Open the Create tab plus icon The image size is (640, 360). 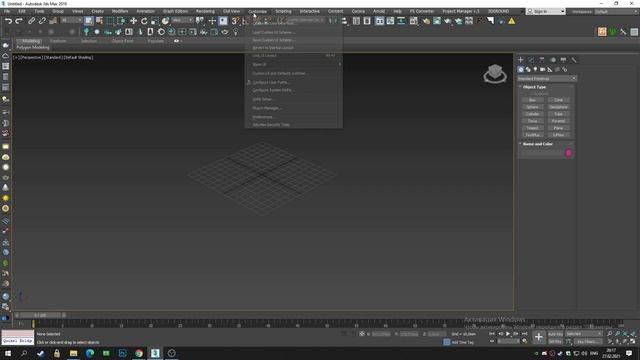520,60
